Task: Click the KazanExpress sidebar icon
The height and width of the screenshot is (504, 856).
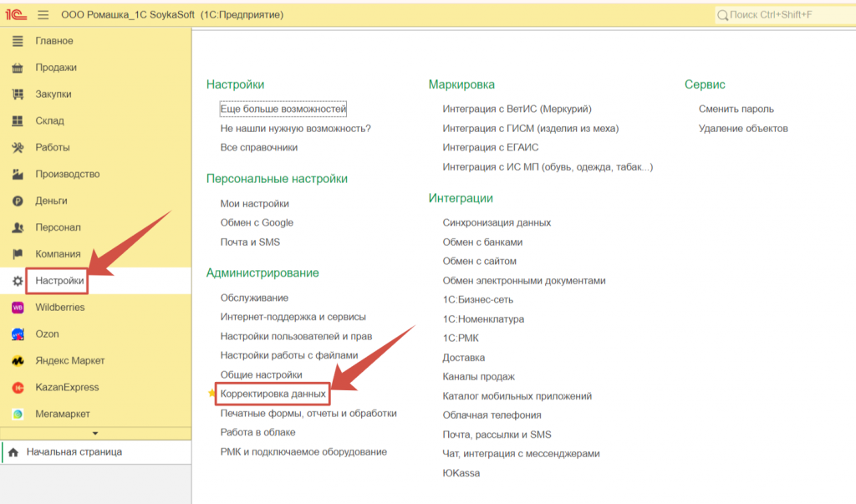Action: pyautogui.click(x=18, y=388)
